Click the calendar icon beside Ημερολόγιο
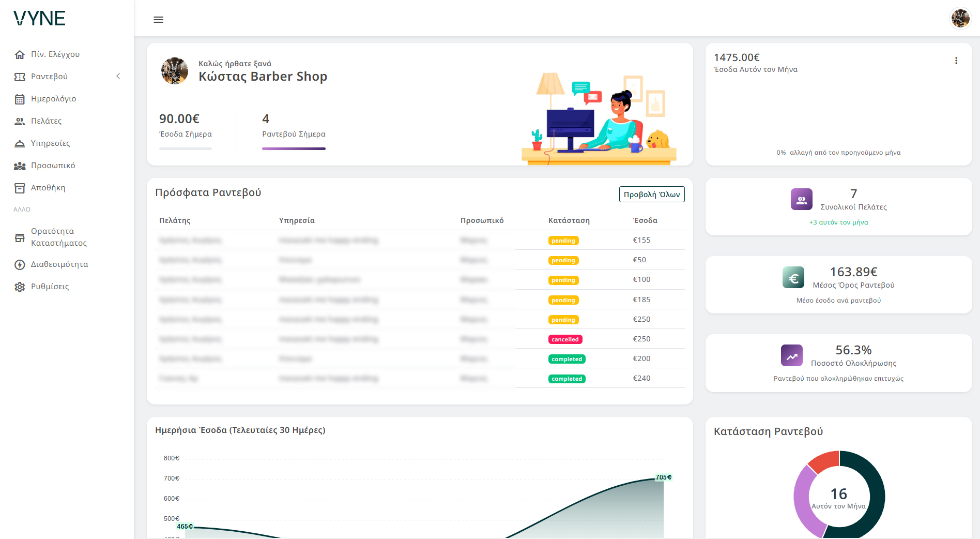This screenshot has height=539, width=980. pyautogui.click(x=20, y=99)
